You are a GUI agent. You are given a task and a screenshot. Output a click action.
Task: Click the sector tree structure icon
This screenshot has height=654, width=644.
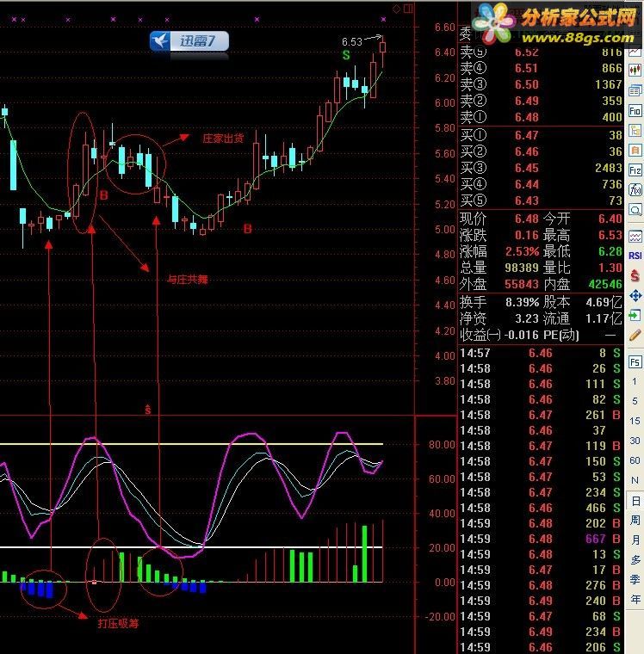pos(635,131)
